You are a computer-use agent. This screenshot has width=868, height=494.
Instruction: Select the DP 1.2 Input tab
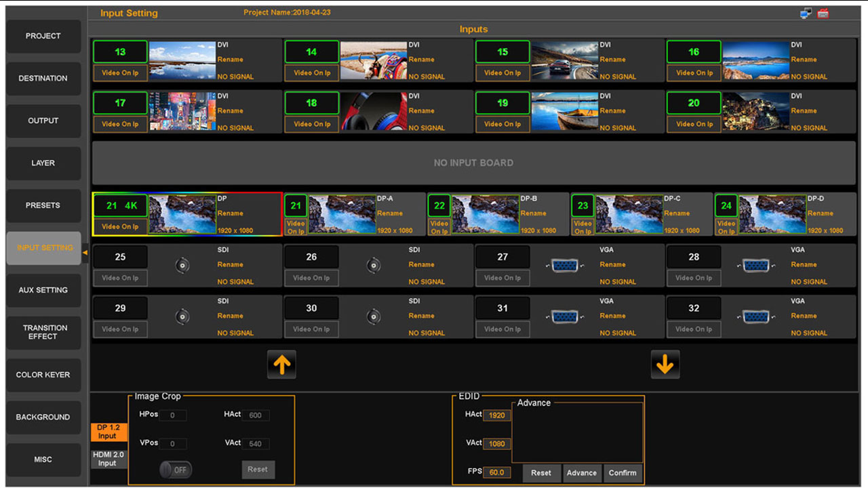tap(108, 432)
